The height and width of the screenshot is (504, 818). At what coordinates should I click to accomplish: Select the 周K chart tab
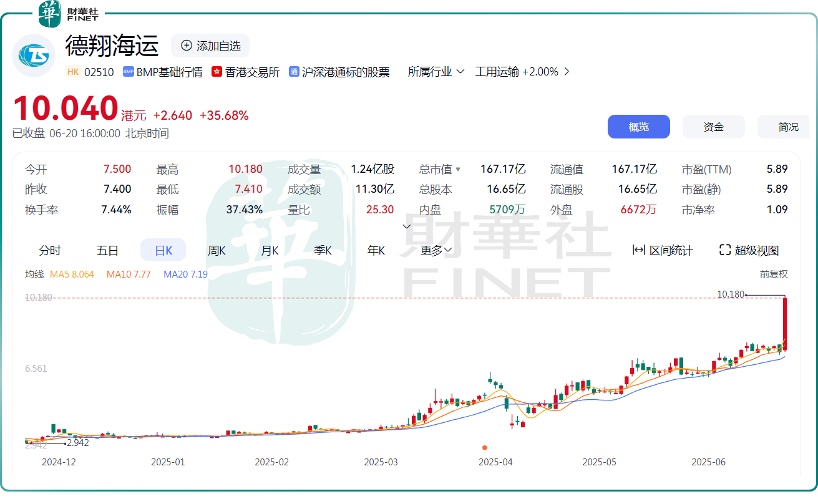(x=217, y=251)
